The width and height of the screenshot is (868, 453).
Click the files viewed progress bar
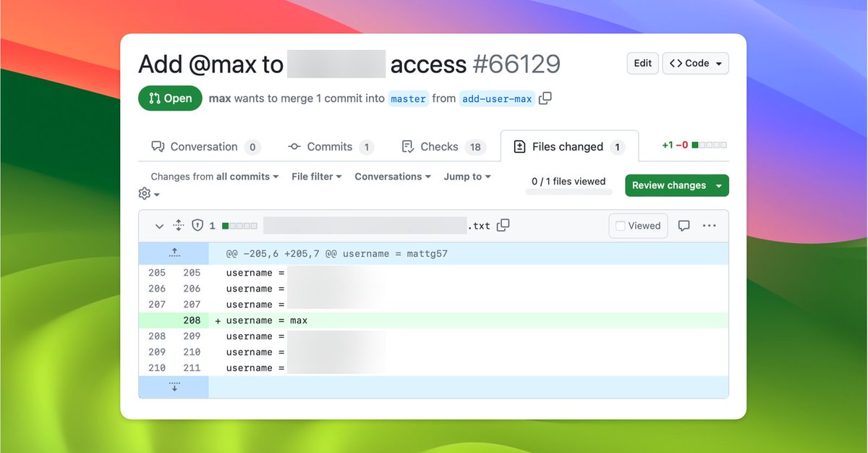569,192
